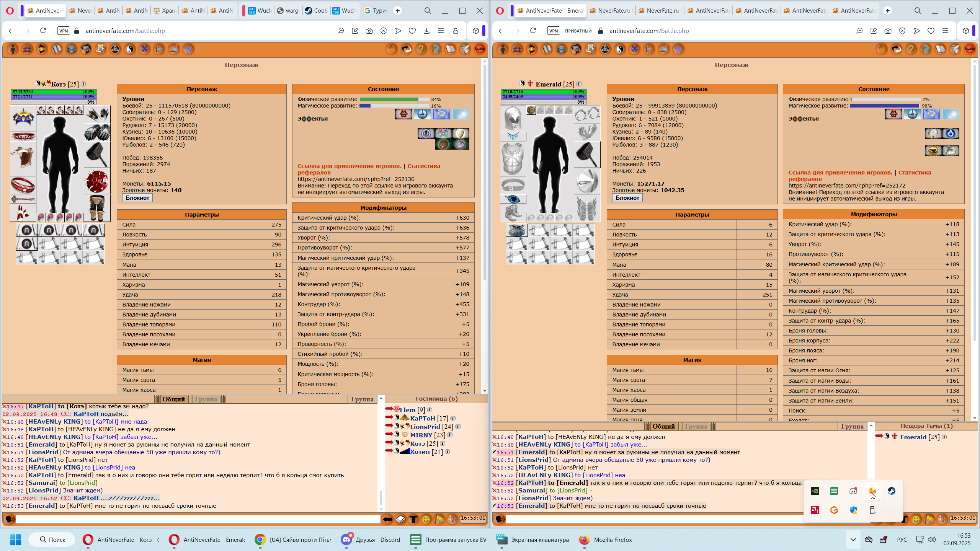Click yin-yang icon in left game toolbar
The image size is (980, 551).
[130, 49]
